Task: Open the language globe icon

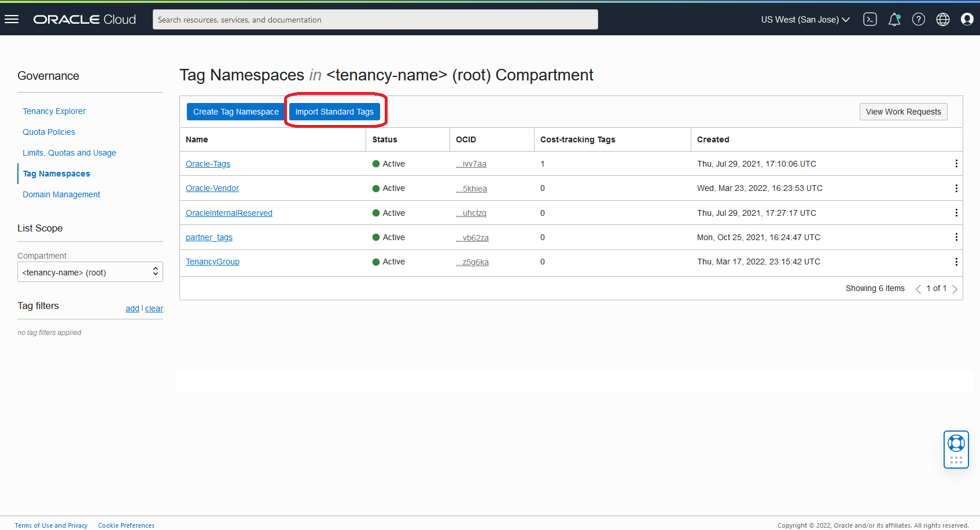Action: pos(942,19)
